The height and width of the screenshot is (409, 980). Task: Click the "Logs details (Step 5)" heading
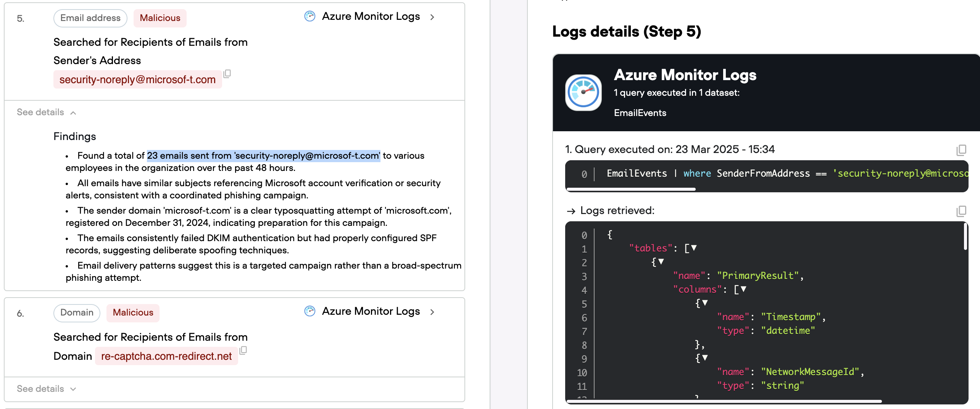627,31
